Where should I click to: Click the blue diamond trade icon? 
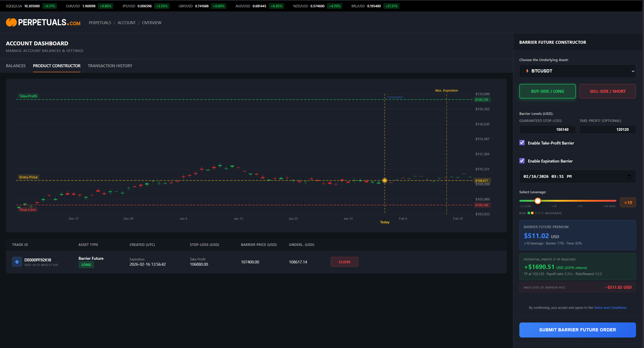tap(17, 262)
